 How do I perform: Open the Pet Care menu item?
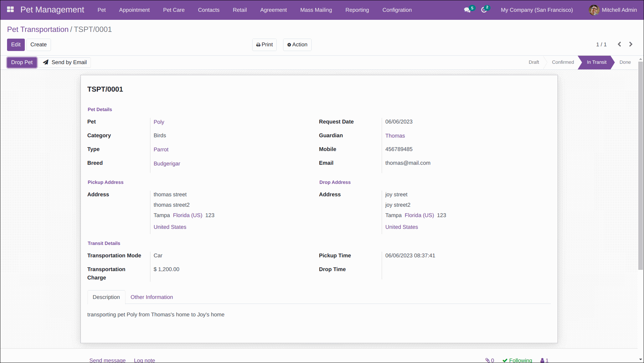click(174, 10)
